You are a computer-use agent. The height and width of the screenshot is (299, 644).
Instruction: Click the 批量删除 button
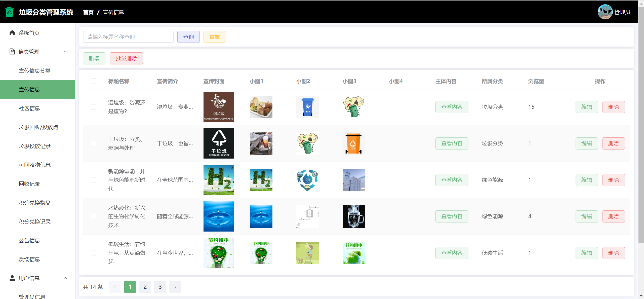tap(126, 58)
